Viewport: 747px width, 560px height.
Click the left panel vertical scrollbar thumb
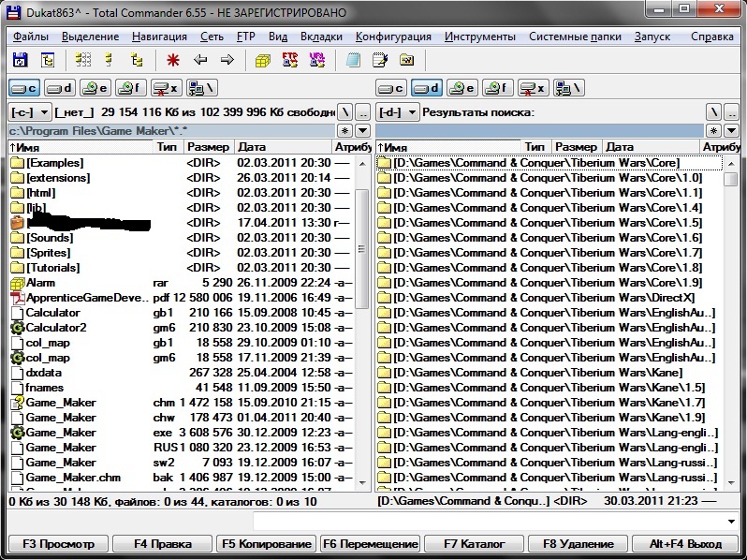362,248
